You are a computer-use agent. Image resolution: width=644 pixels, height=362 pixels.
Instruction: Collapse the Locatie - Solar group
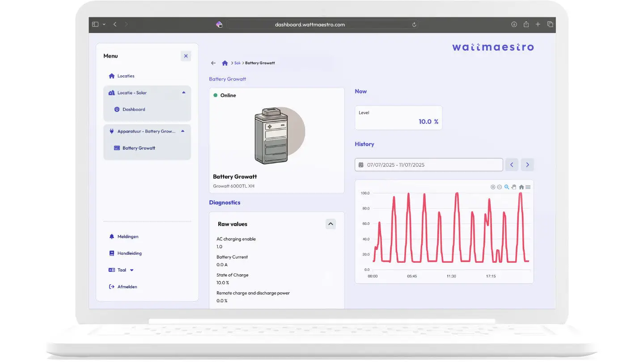[183, 93]
